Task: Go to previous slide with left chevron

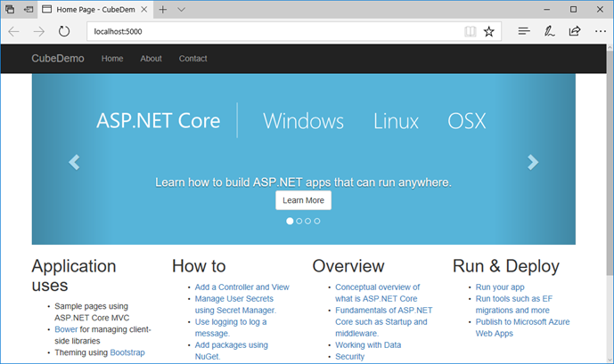Action: (74, 162)
